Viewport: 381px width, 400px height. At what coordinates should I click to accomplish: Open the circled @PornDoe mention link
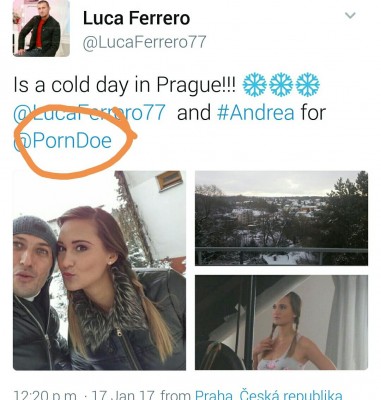pyautogui.click(x=63, y=140)
